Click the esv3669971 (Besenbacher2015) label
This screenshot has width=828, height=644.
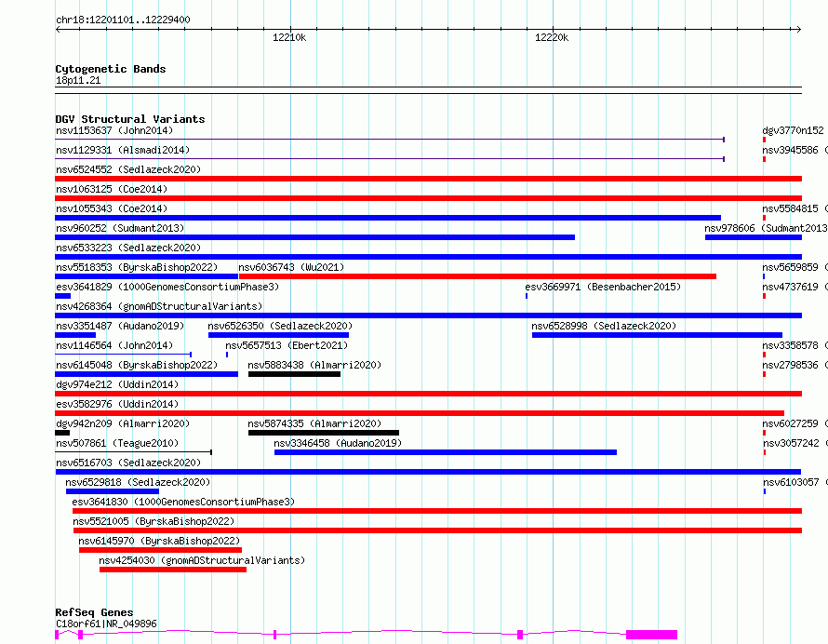(603, 287)
